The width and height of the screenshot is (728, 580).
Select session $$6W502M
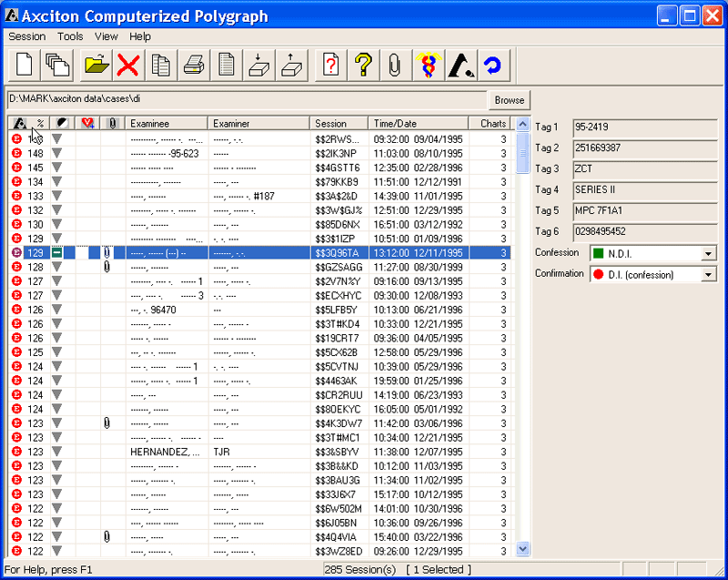(x=260, y=508)
